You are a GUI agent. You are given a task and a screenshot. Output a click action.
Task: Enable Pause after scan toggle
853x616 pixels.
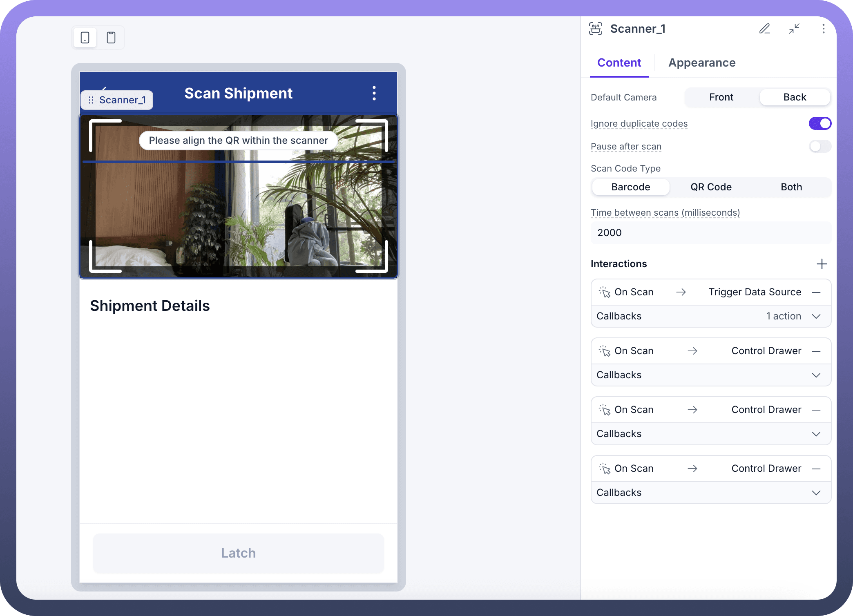pyautogui.click(x=820, y=146)
